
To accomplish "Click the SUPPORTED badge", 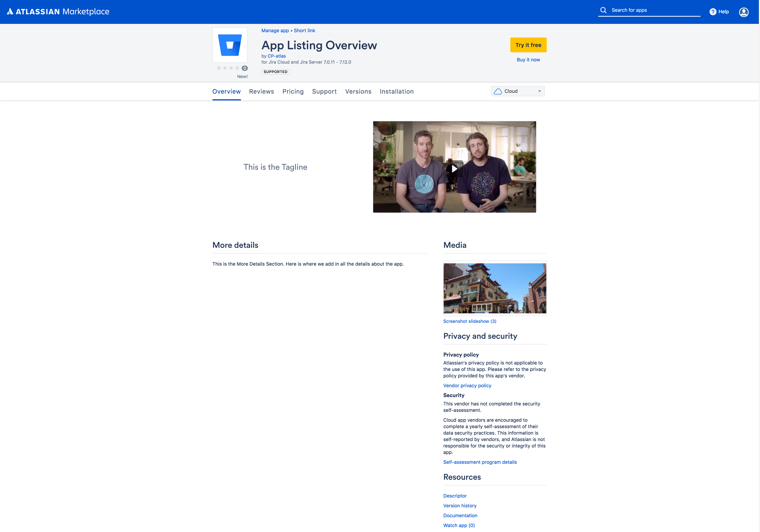I will tap(275, 72).
